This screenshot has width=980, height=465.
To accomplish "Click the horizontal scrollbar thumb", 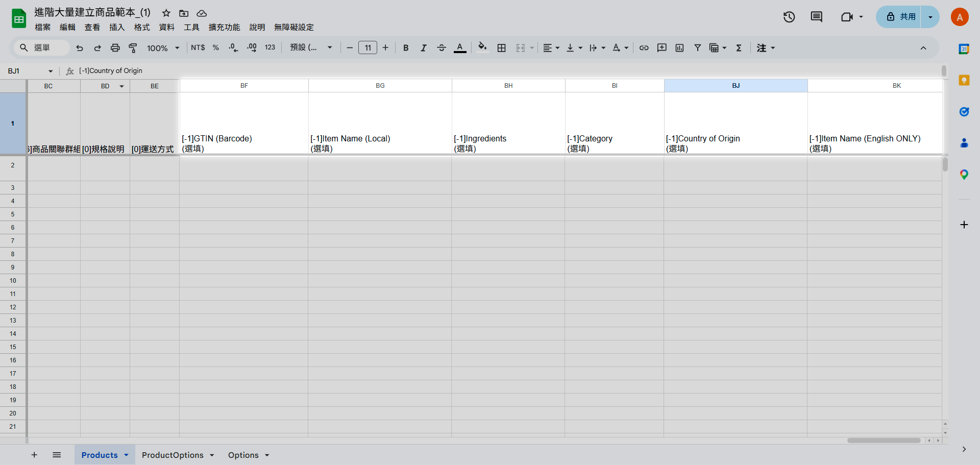I will (884, 440).
